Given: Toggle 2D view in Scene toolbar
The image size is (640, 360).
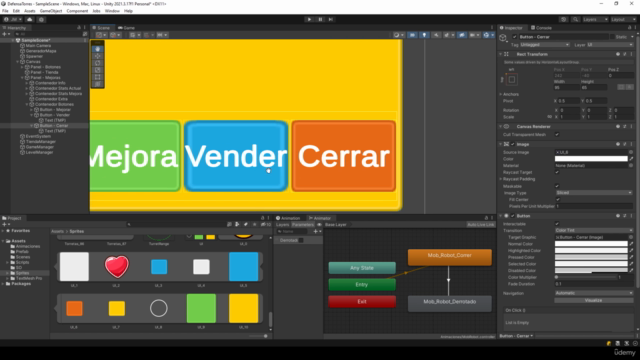Looking at the screenshot, I should pos(413,35).
